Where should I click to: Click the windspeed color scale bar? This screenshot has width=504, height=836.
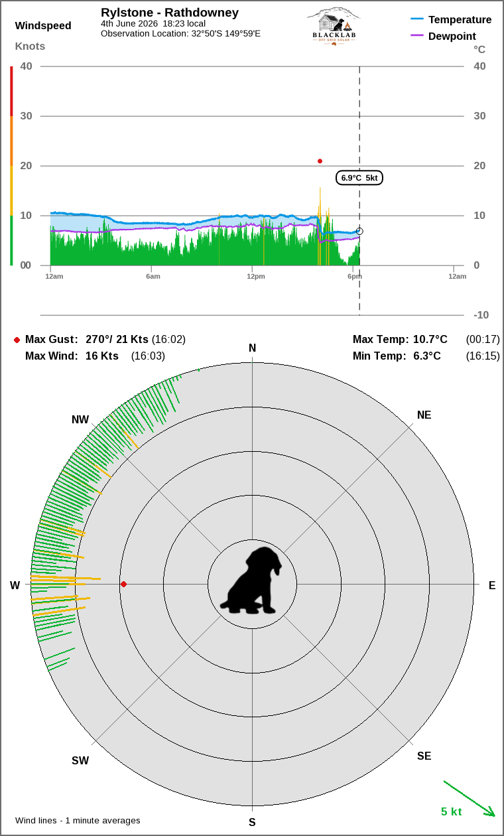pyautogui.click(x=11, y=166)
